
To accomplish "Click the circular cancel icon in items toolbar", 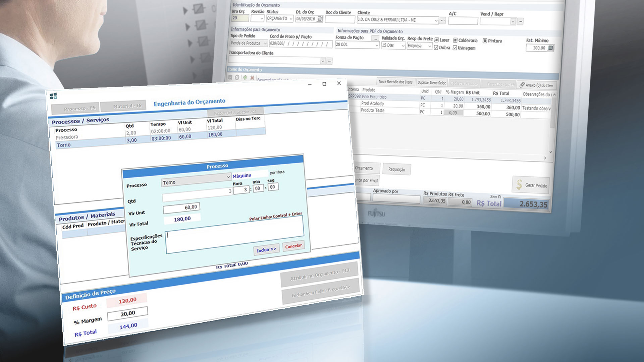I will pyautogui.click(x=237, y=77).
